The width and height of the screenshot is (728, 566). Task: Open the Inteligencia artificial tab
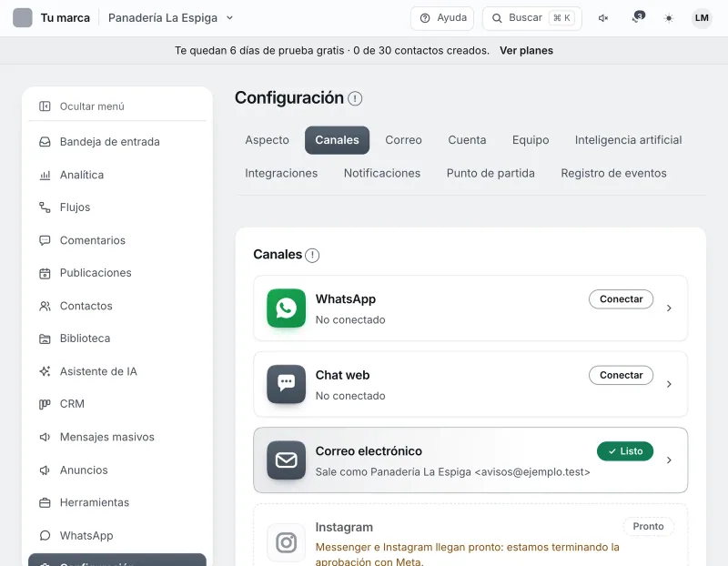[x=628, y=140]
